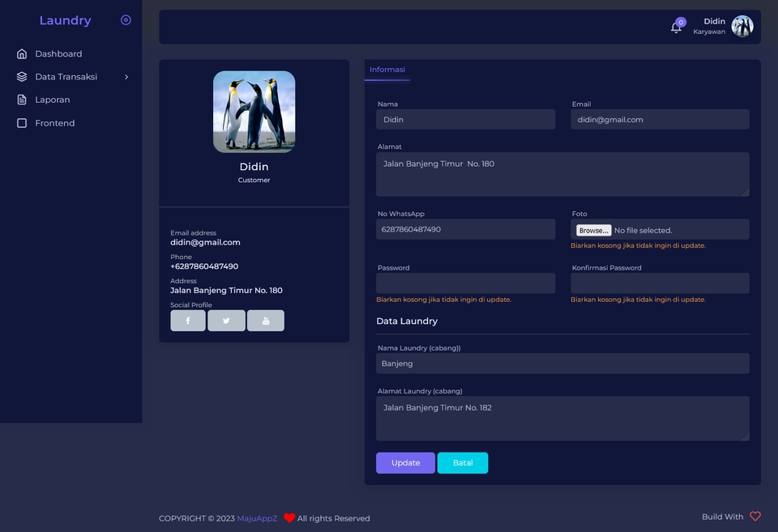The image size is (778, 532).
Task: Open the Facebook social profile button
Action: (188, 321)
